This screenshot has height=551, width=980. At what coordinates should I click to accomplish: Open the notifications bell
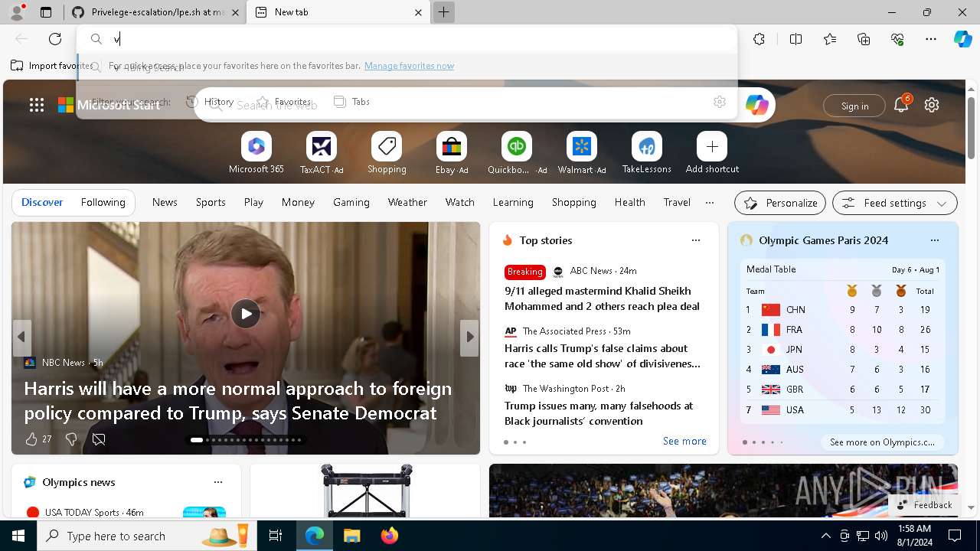tap(901, 105)
